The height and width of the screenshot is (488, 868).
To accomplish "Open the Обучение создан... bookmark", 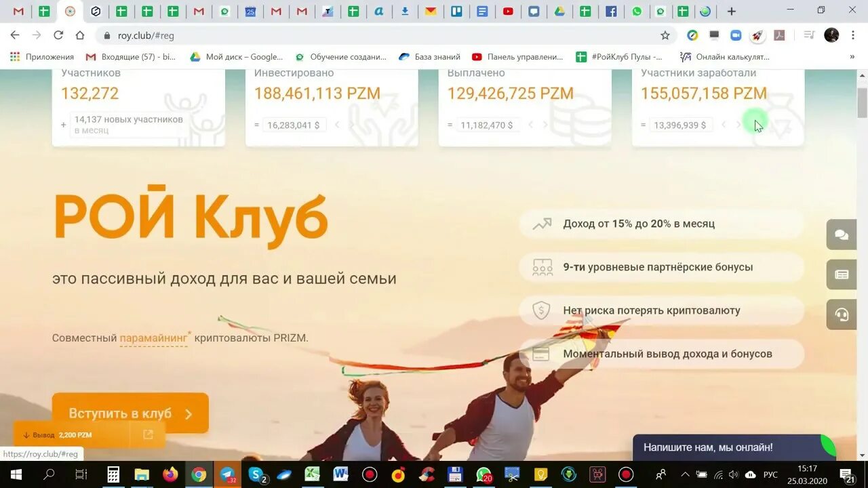I will point(340,57).
